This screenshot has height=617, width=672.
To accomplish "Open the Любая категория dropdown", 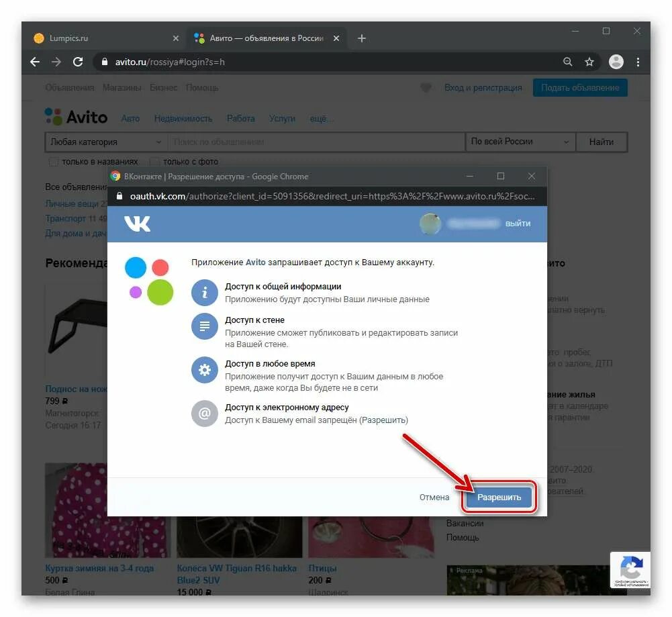I will click(106, 142).
